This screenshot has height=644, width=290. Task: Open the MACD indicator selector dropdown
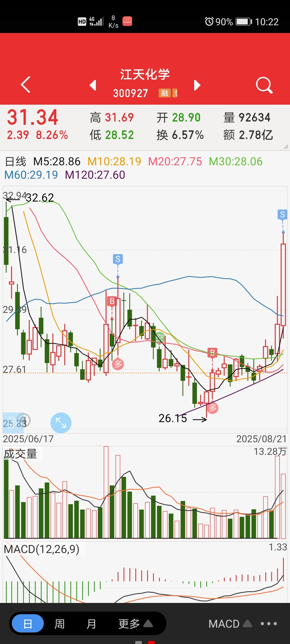[x=230, y=624]
